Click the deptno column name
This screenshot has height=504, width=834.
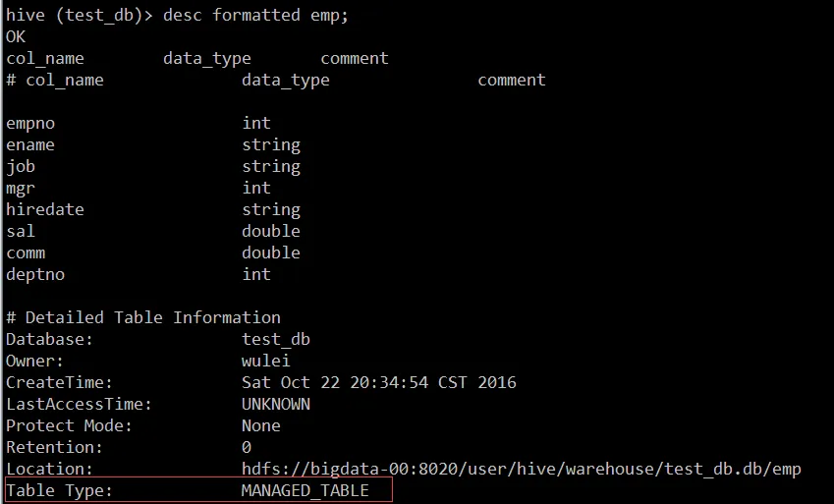(x=35, y=275)
